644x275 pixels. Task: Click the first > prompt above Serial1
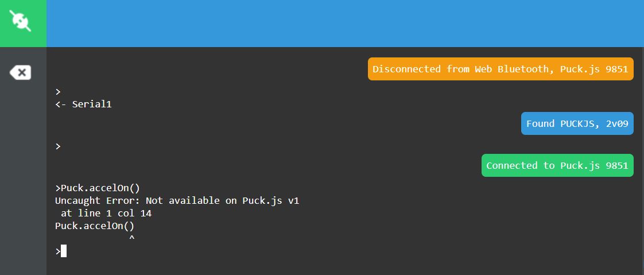point(58,92)
